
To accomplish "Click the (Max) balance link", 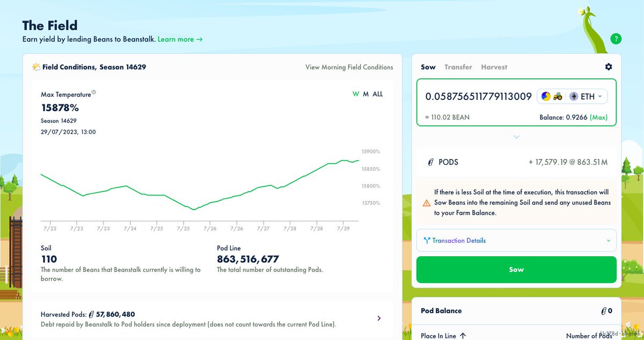I will pyautogui.click(x=600, y=117).
